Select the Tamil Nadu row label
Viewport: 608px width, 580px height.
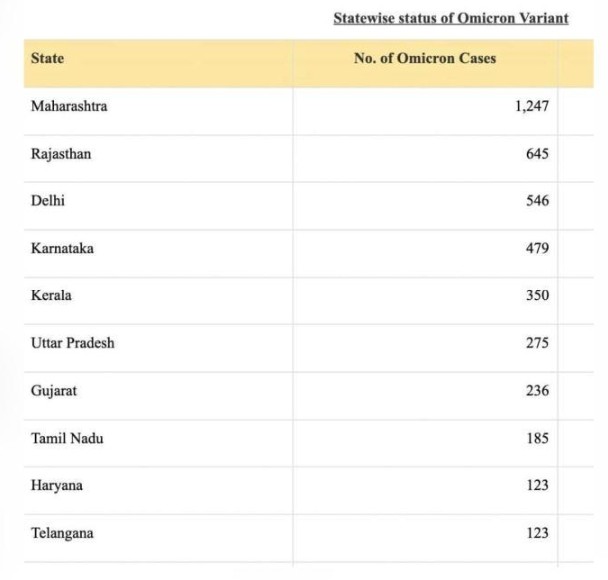point(67,438)
